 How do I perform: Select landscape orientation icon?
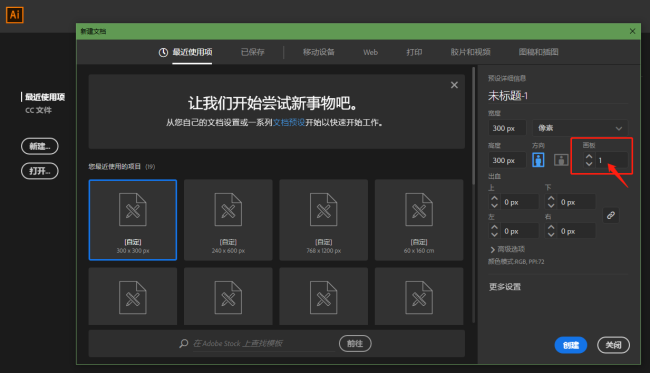click(561, 160)
